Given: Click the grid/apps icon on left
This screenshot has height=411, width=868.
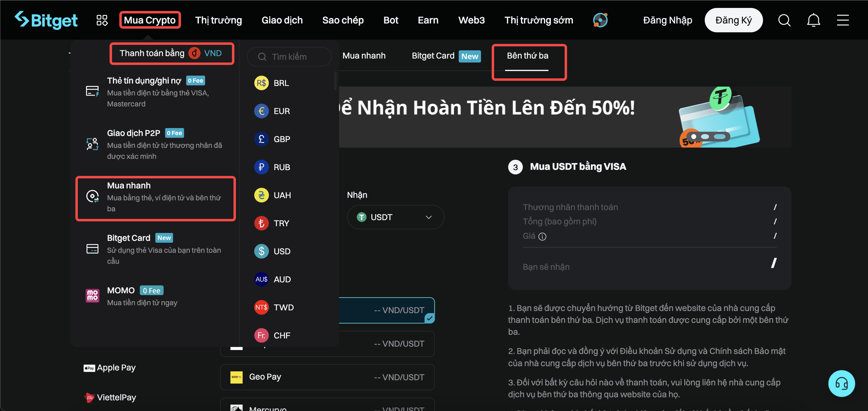Looking at the screenshot, I should pos(101,20).
